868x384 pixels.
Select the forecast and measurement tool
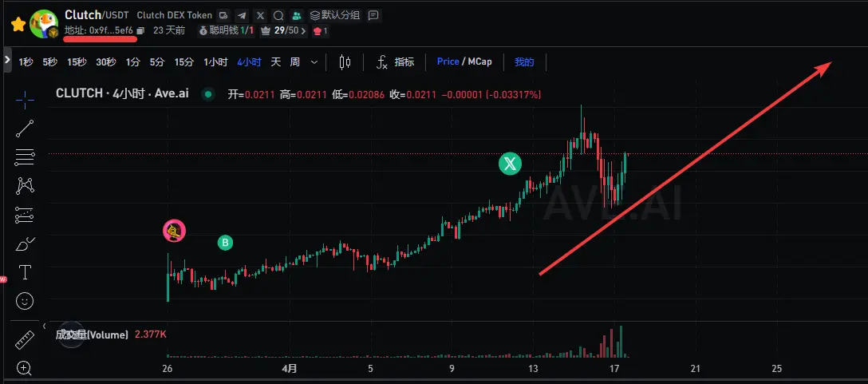[25, 215]
